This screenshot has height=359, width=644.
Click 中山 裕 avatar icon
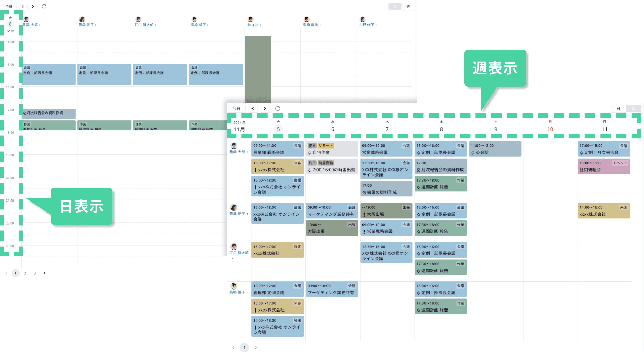pos(250,19)
